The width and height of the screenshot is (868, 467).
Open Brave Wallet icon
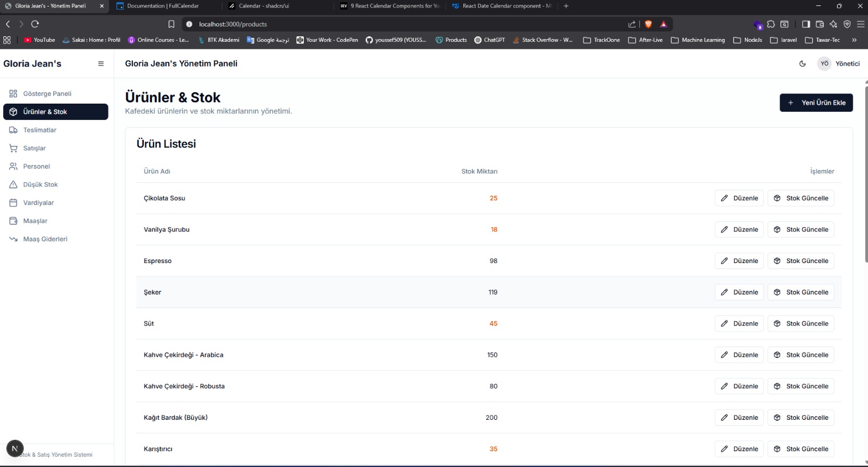(x=820, y=24)
